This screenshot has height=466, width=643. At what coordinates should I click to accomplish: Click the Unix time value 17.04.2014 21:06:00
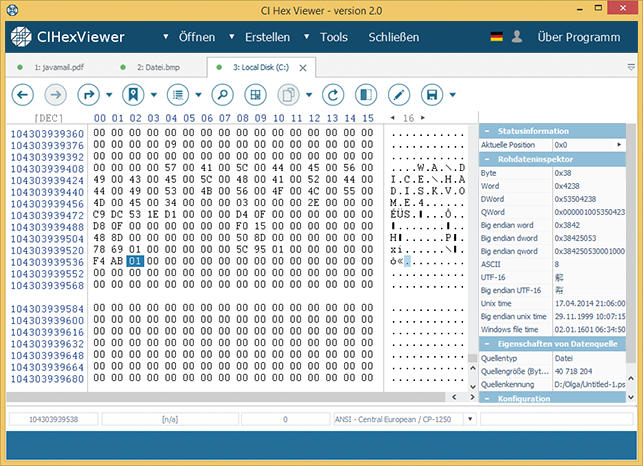pyautogui.click(x=590, y=304)
